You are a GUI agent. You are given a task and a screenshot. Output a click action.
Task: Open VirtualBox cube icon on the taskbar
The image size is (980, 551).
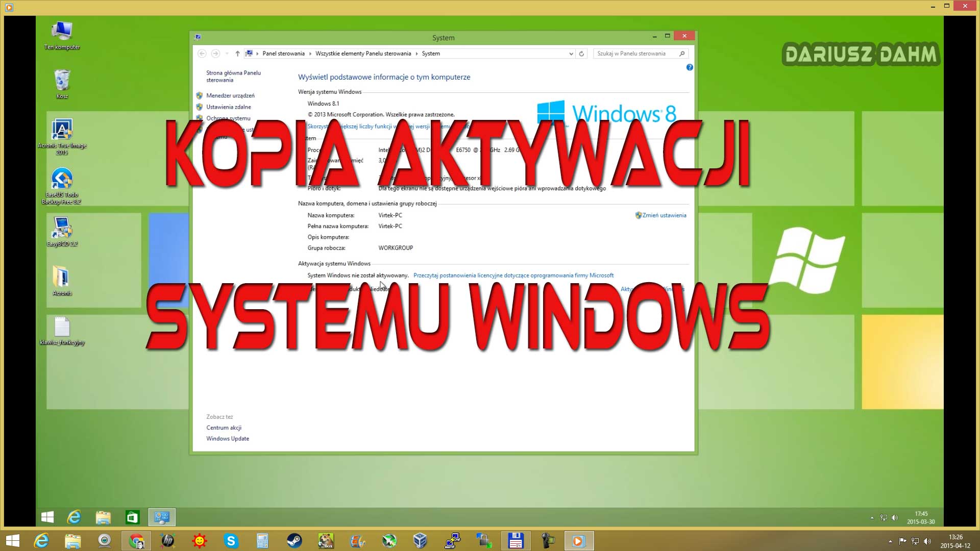click(x=420, y=541)
